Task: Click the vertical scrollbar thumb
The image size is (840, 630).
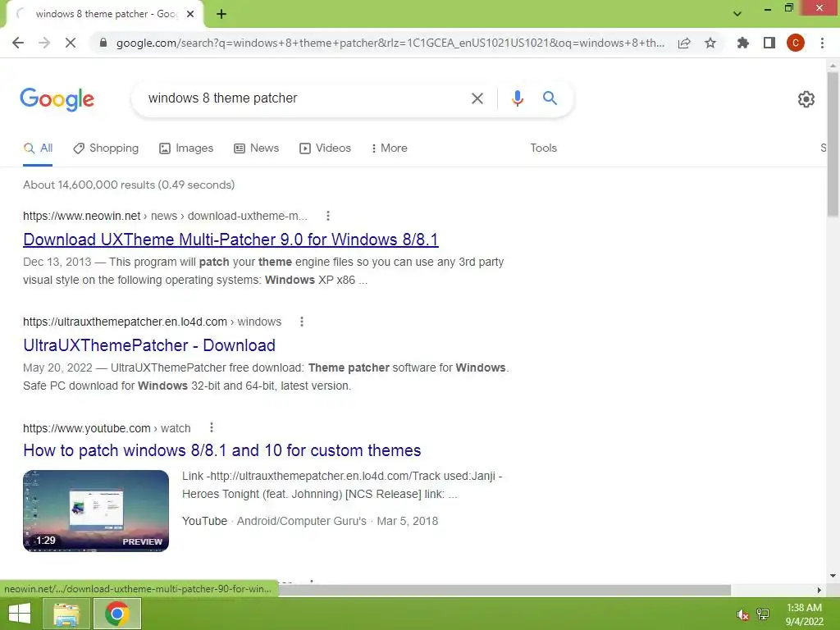Action: [x=833, y=144]
